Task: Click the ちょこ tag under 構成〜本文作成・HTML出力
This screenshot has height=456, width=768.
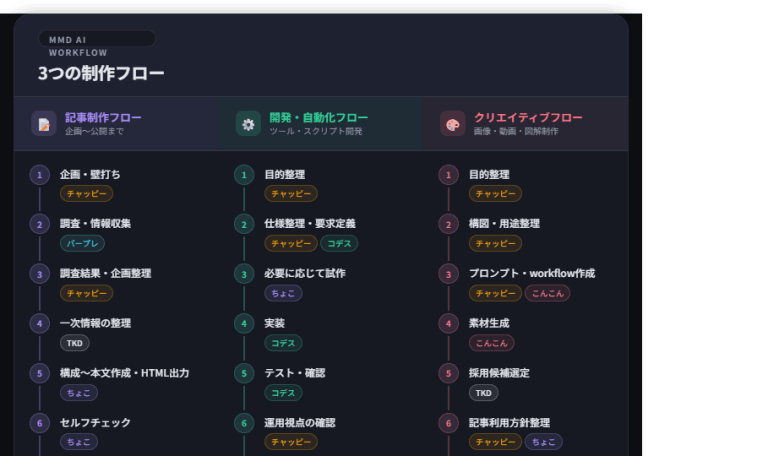Action: (x=79, y=393)
